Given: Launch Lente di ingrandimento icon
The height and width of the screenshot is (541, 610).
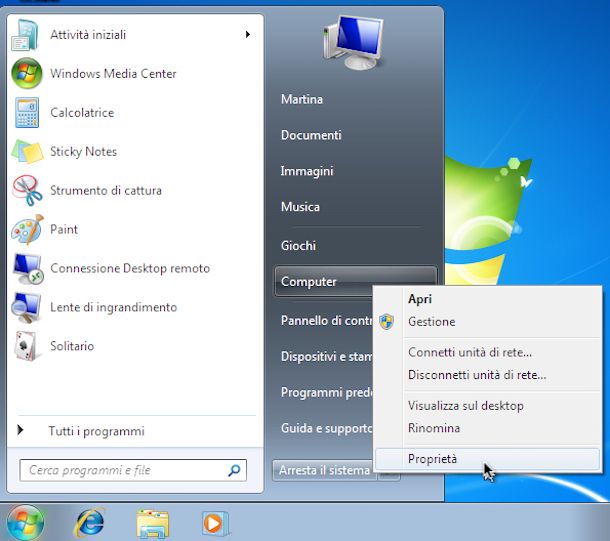Looking at the screenshot, I should [x=26, y=308].
